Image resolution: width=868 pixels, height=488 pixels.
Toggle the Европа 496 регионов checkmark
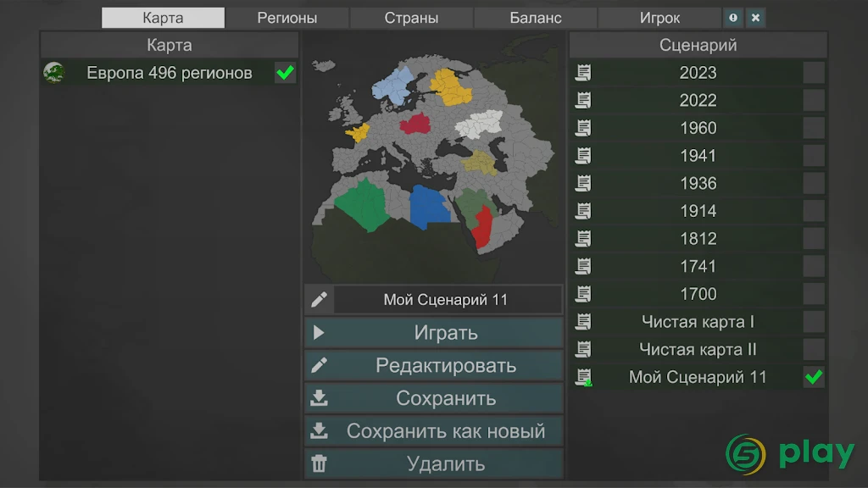coord(285,73)
